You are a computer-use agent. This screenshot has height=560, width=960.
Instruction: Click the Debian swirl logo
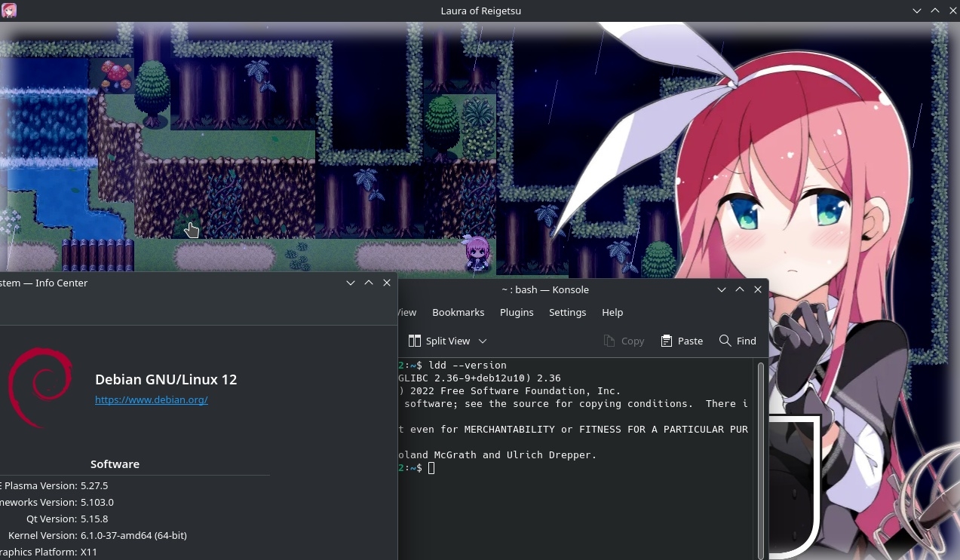click(41, 386)
